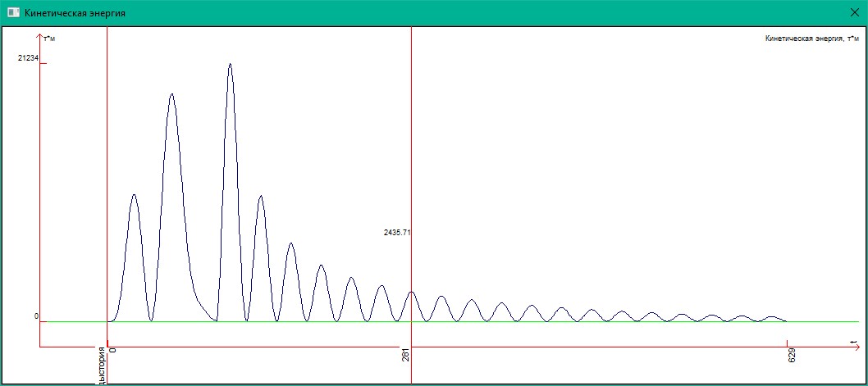868x386 pixels.
Task: Click the dark vertical cursor line at 281
Action: [411, 164]
